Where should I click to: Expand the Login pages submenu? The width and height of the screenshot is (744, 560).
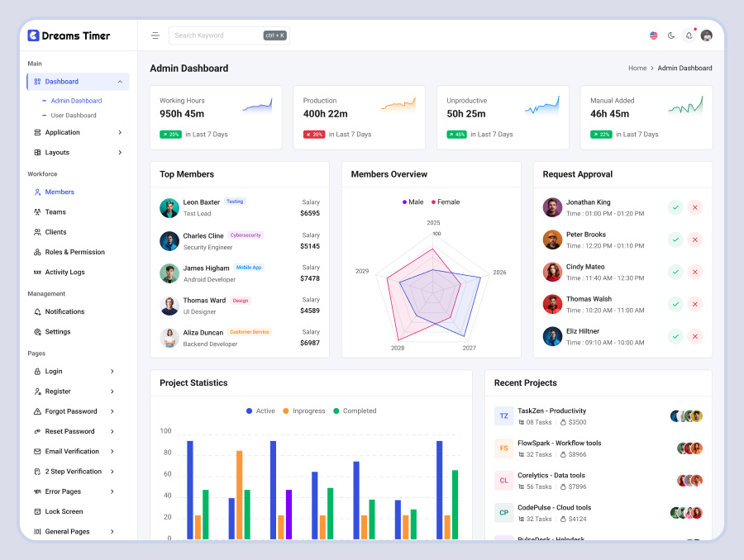point(74,372)
